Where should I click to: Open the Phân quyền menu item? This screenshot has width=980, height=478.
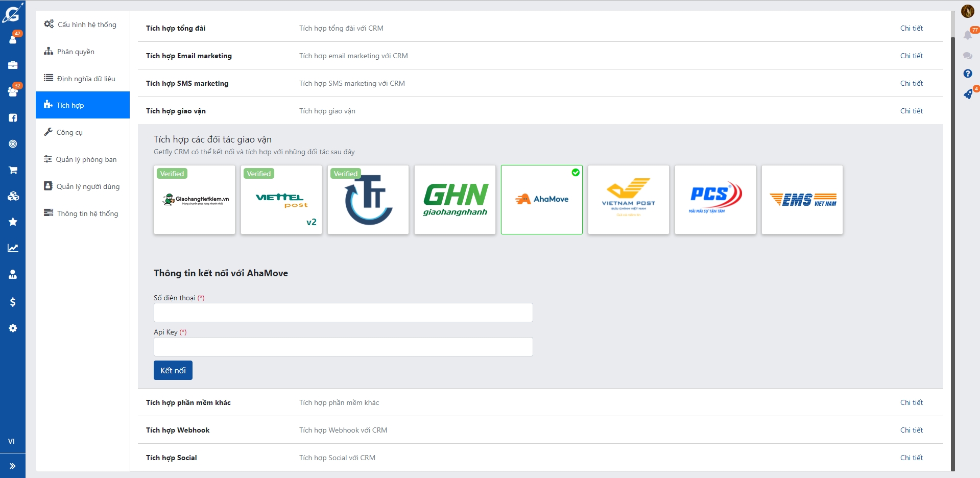pos(76,52)
